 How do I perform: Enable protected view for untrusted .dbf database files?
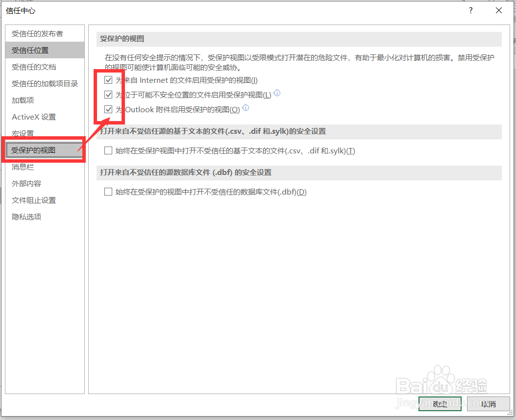(x=108, y=192)
